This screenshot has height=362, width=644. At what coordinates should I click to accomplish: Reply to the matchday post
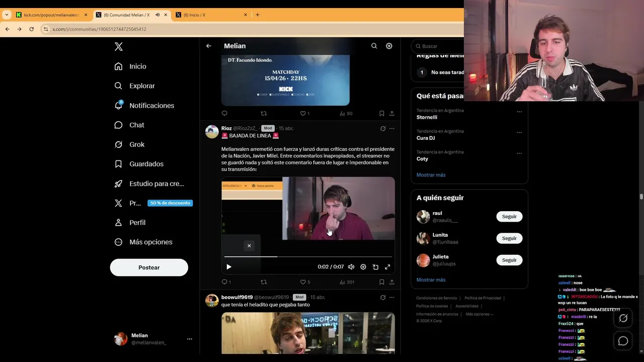click(224, 114)
